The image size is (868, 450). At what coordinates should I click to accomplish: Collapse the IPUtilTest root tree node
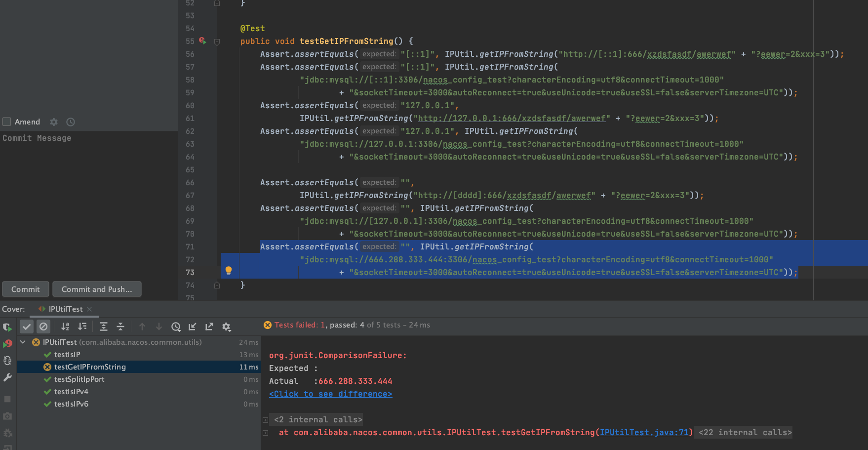(23, 342)
